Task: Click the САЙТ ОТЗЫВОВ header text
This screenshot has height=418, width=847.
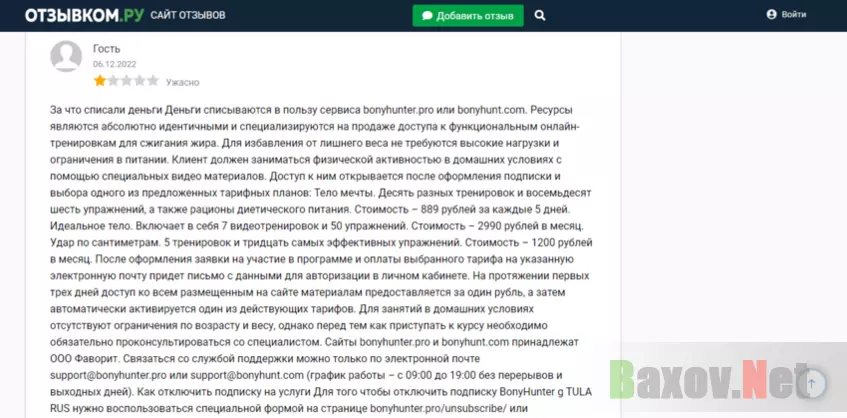Action: pos(188,15)
